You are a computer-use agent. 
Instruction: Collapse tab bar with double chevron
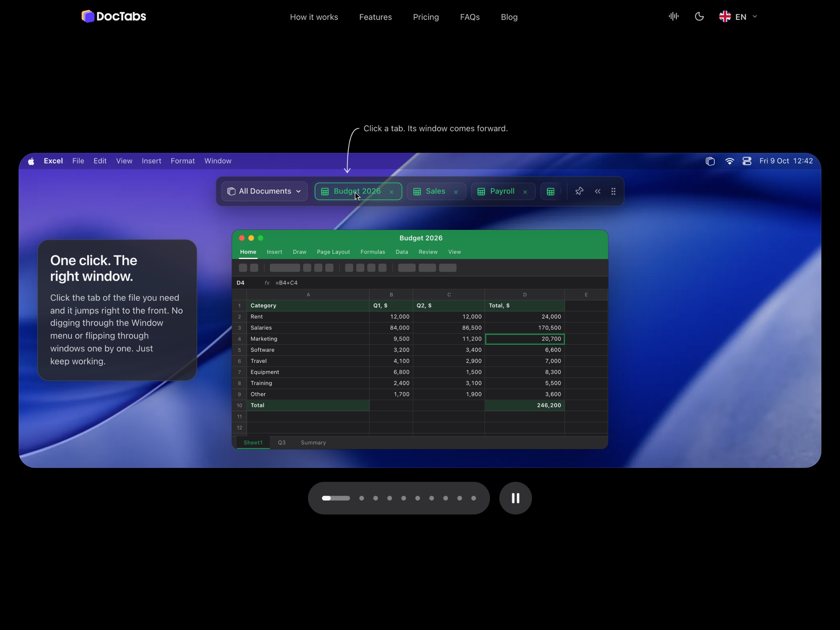tap(598, 191)
